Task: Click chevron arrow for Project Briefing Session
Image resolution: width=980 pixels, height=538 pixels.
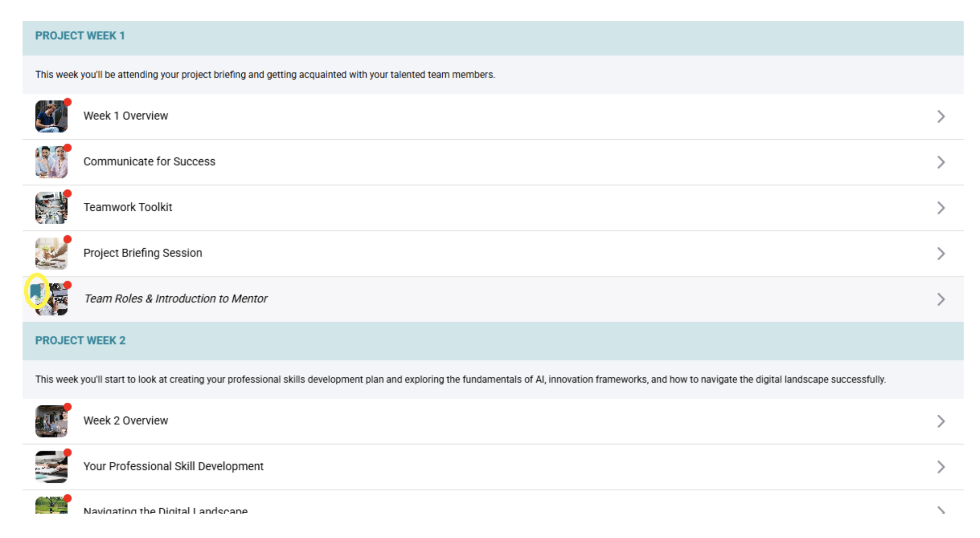Action: click(940, 254)
